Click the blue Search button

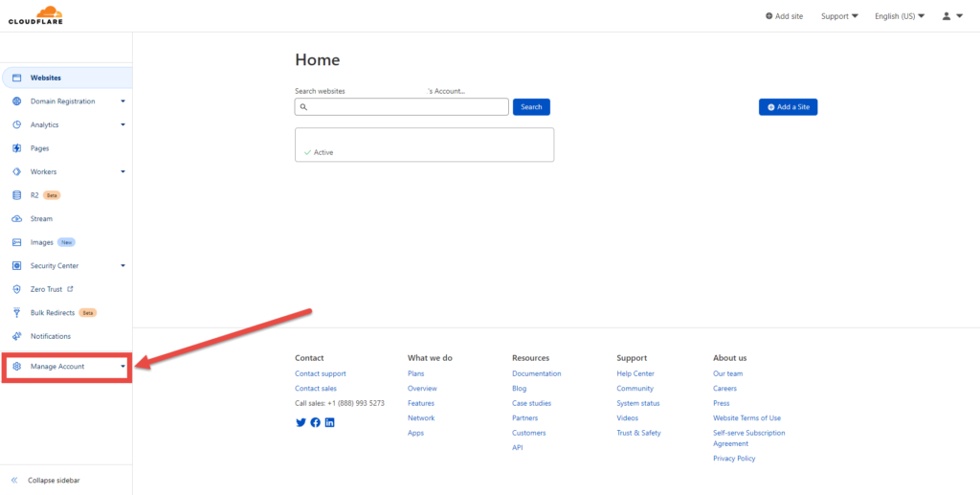pyautogui.click(x=531, y=107)
